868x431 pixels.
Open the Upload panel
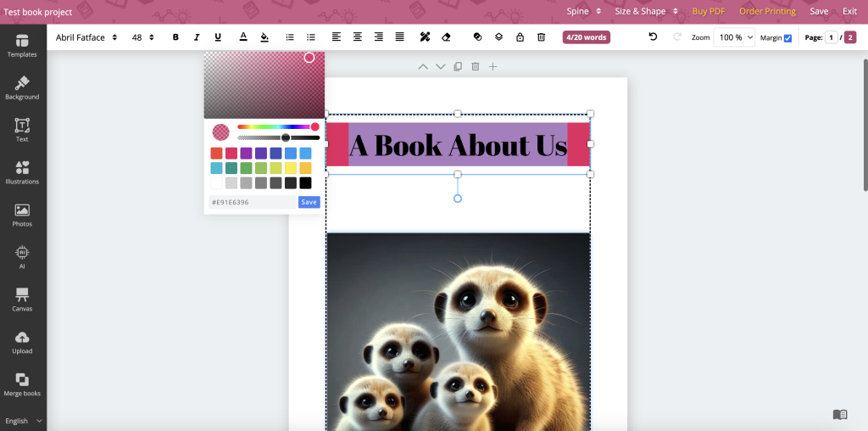22,343
